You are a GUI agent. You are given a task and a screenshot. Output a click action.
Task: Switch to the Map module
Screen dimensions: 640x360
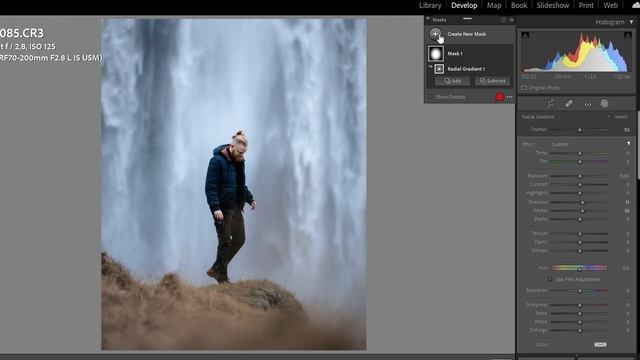(494, 5)
